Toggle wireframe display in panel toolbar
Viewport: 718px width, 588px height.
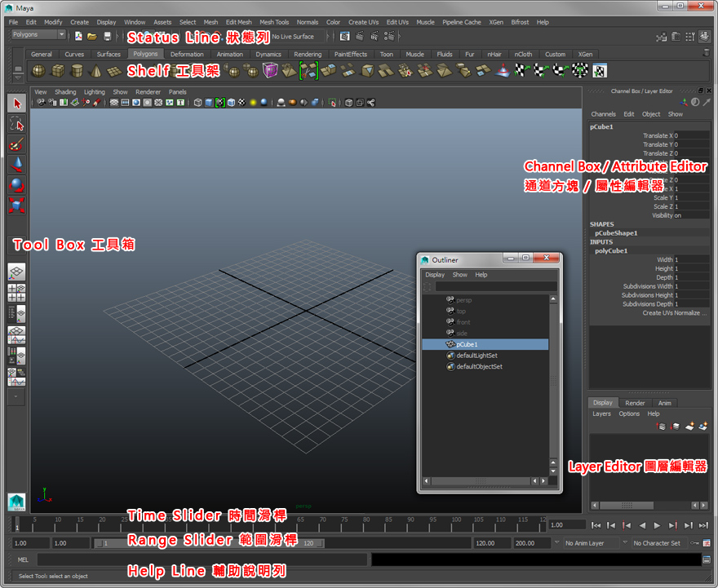pos(197,103)
